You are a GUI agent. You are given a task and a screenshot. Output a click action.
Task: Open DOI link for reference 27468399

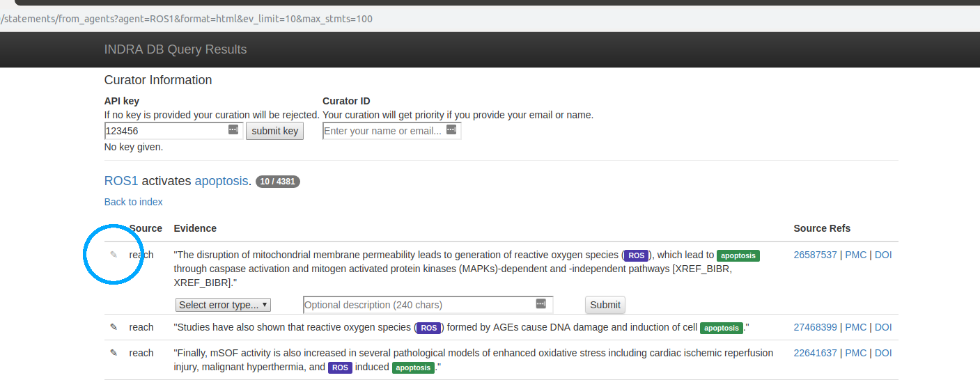[883, 327]
